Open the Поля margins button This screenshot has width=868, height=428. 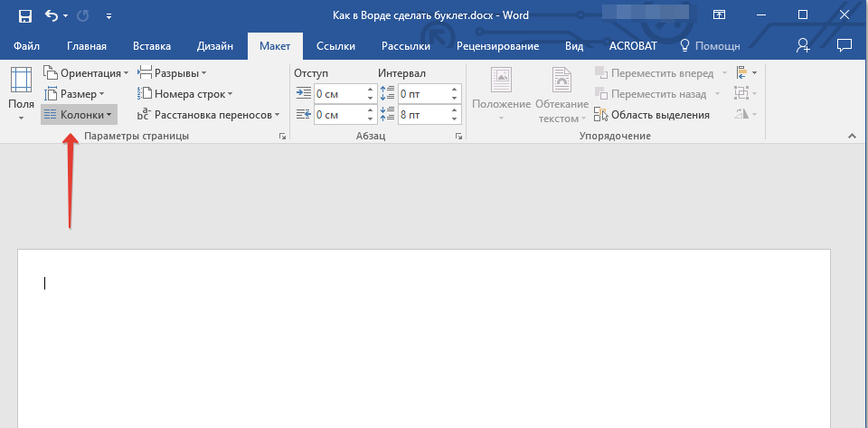[21, 94]
